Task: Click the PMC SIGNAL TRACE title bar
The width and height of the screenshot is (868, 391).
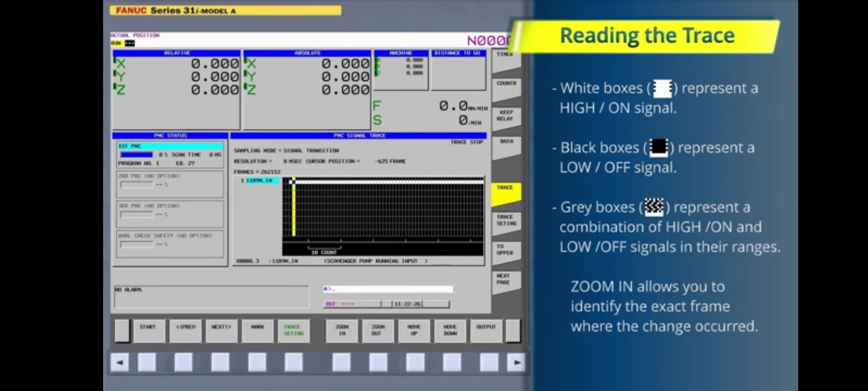Action: (x=359, y=135)
